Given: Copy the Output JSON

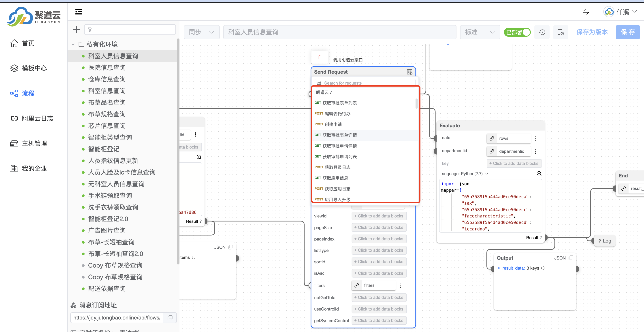Looking at the screenshot, I should tap(571, 258).
